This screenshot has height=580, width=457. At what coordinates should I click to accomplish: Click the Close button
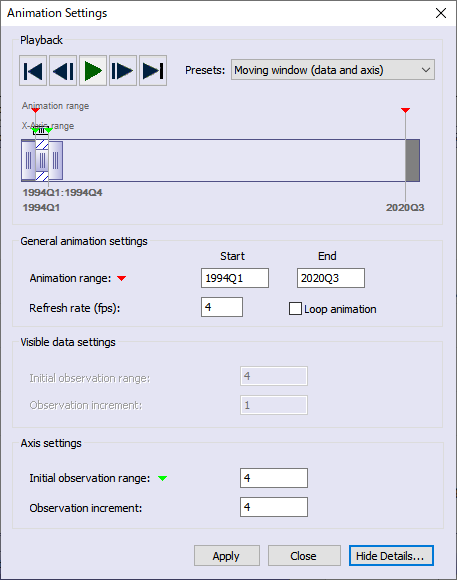pyautogui.click(x=304, y=556)
